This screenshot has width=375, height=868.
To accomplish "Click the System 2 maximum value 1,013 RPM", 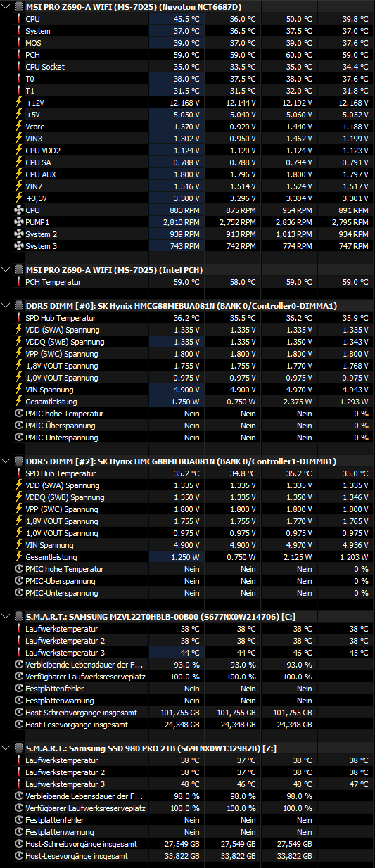I will [294, 234].
